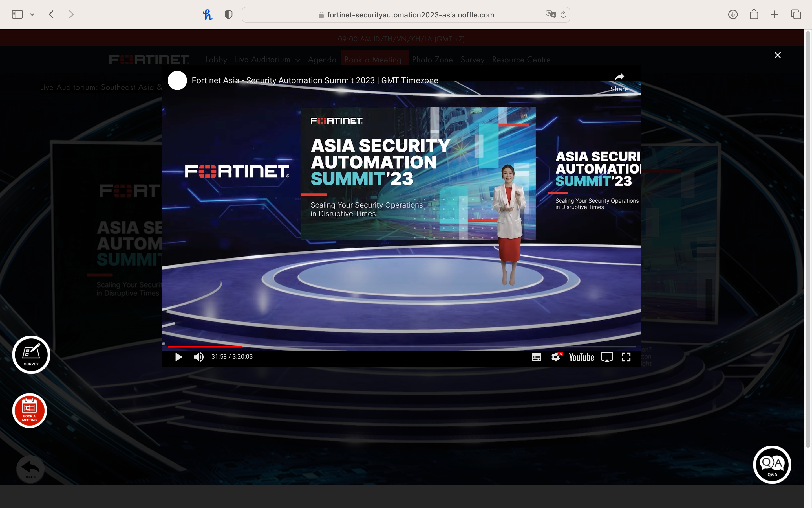812x508 pixels.
Task: Open a new Safari tab
Action: click(775, 14)
